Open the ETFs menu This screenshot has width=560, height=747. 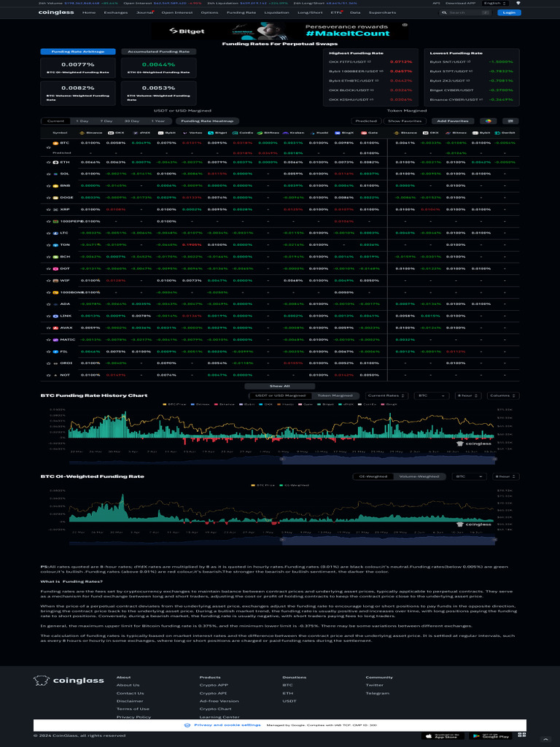coord(336,12)
